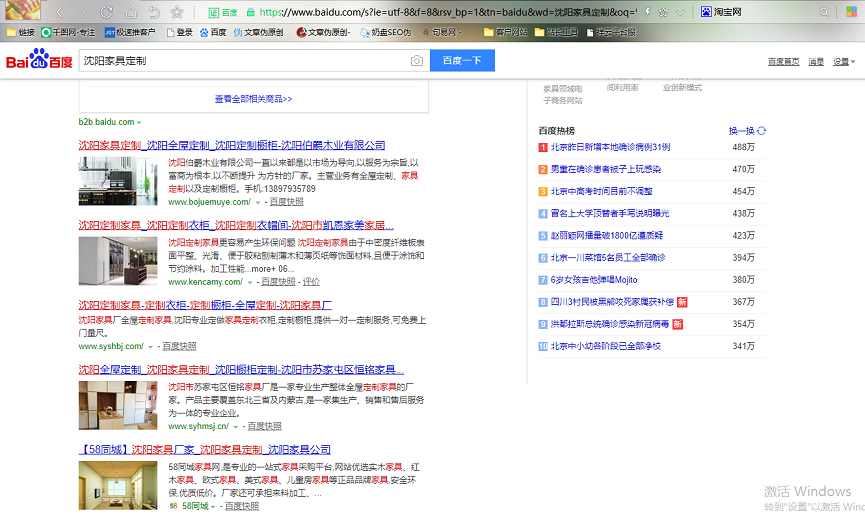
Task: Open hot topic 洪都拉斯总统确诊感染新冠病毒
Action: coord(610,324)
